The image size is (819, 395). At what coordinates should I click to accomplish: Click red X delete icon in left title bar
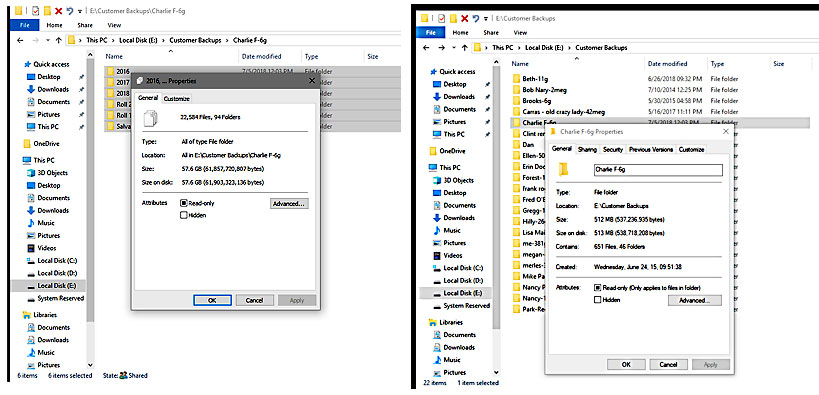[x=58, y=10]
